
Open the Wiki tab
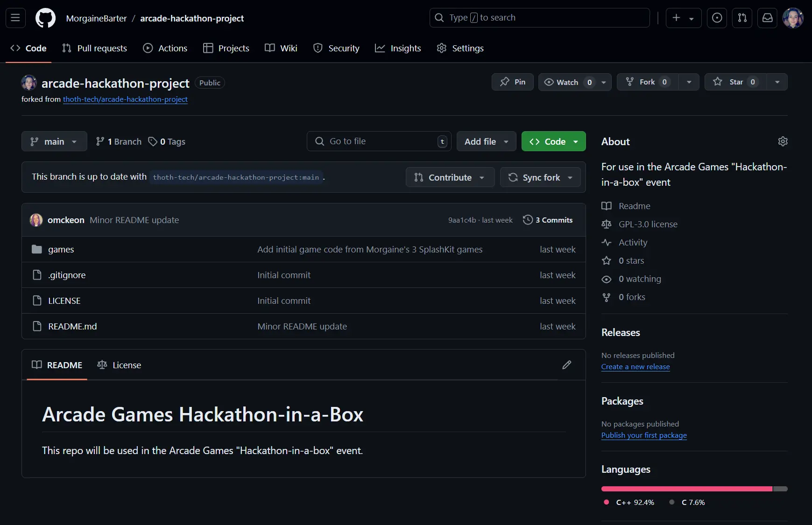coord(281,48)
